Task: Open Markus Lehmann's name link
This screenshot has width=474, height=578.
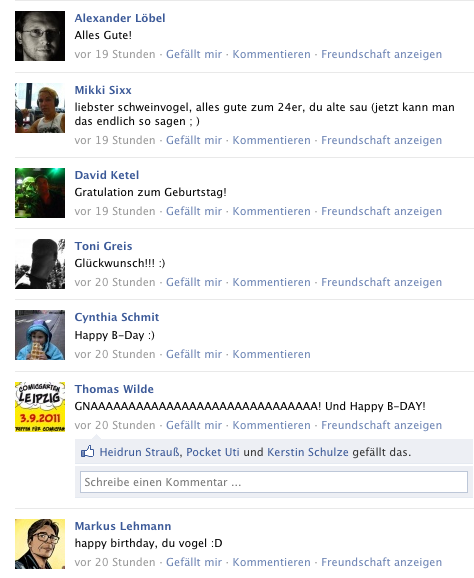Action: tap(123, 526)
